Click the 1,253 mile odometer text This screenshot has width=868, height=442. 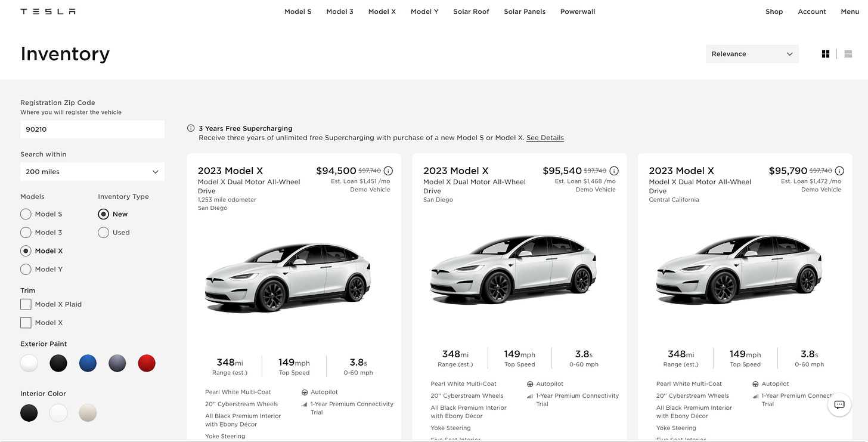[x=227, y=200]
